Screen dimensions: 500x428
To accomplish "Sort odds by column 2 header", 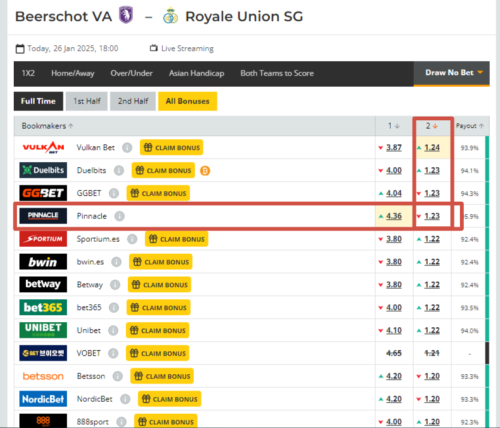I will 432,126.
